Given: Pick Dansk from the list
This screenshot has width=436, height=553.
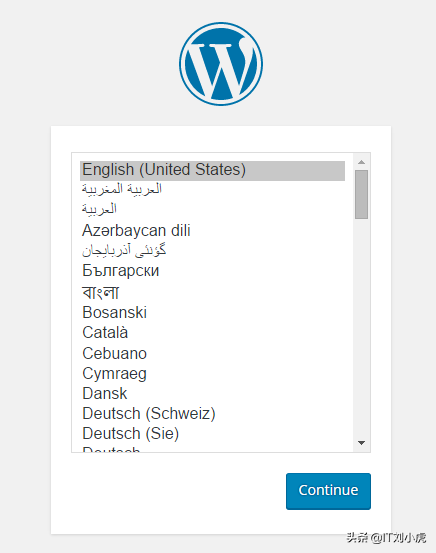Looking at the screenshot, I should [212, 393].
